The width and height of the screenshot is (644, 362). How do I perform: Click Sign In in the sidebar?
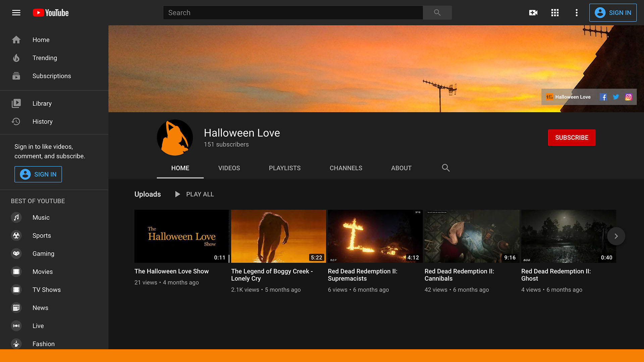pos(38,174)
